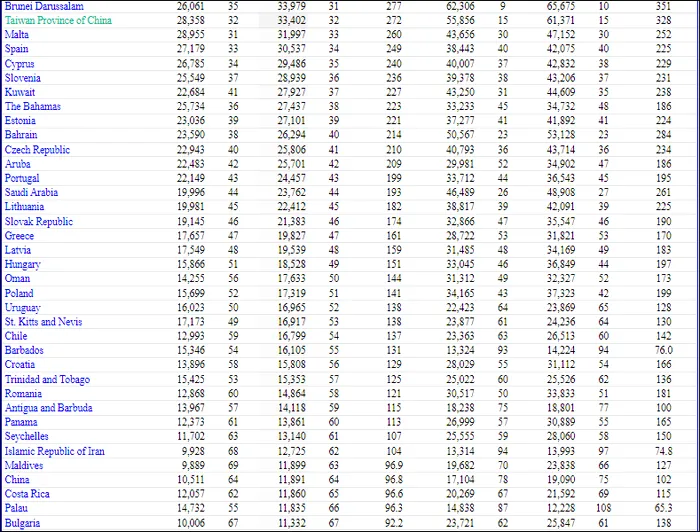Select the Cyprus link
The width and height of the screenshot is (700, 532).
[21, 64]
